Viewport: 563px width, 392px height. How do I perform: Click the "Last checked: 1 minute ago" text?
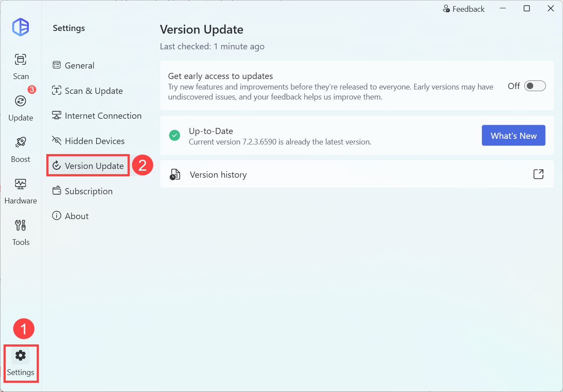(x=212, y=46)
